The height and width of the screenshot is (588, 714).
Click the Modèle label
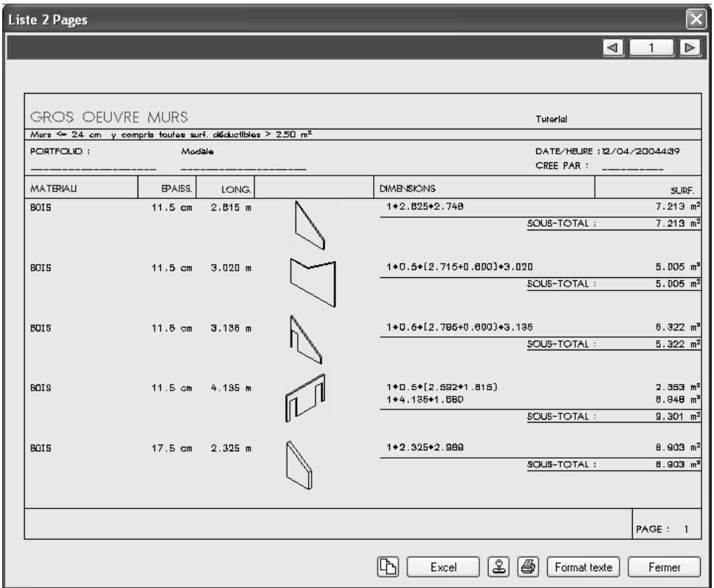pos(198,151)
